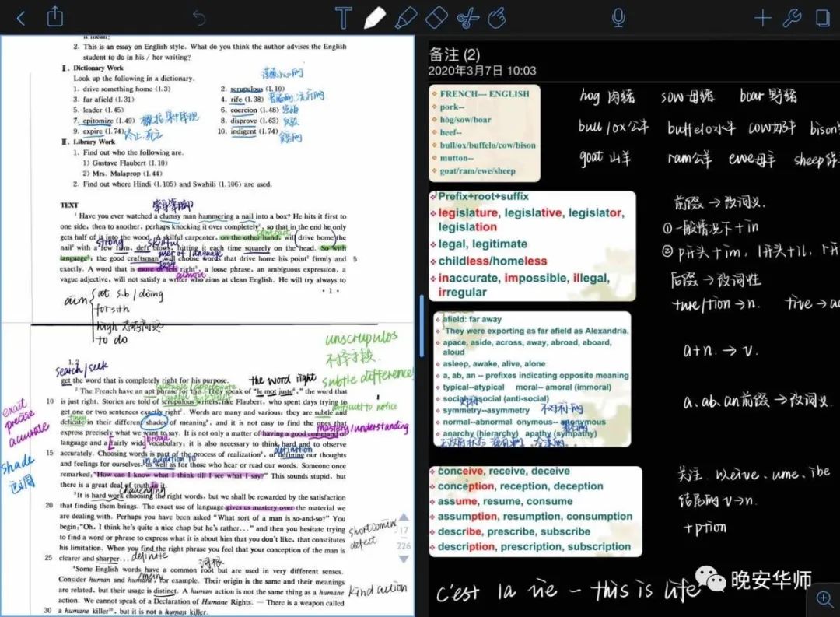Tap the word 'coercion' in dictionary list

coord(243,110)
